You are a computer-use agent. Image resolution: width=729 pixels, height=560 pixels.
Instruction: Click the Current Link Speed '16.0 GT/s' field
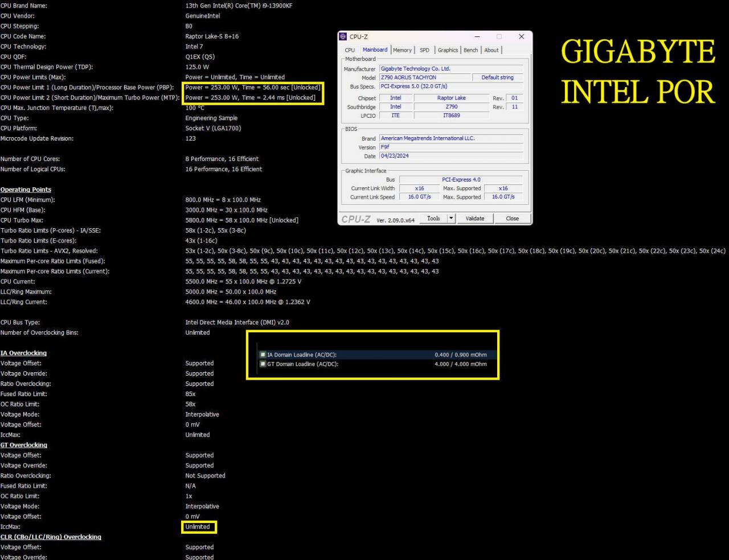click(420, 197)
